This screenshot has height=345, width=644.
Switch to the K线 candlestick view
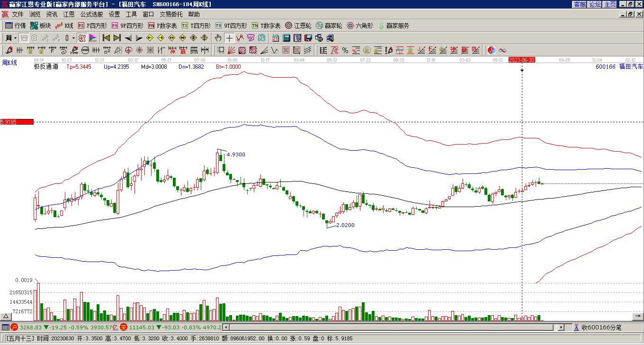pos(64,26)
